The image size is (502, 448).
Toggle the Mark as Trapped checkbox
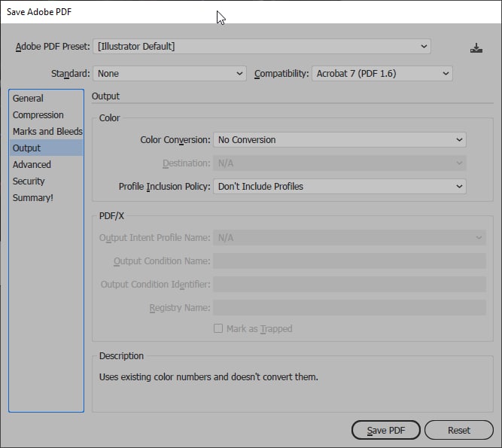coord(218,328)
